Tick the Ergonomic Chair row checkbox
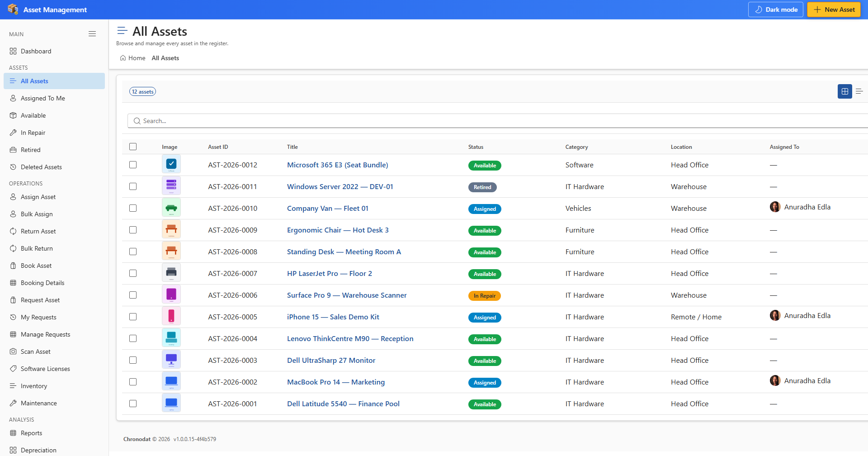This screenshot has height=456, width=868. pyautogui.click(x=133, y=230)
